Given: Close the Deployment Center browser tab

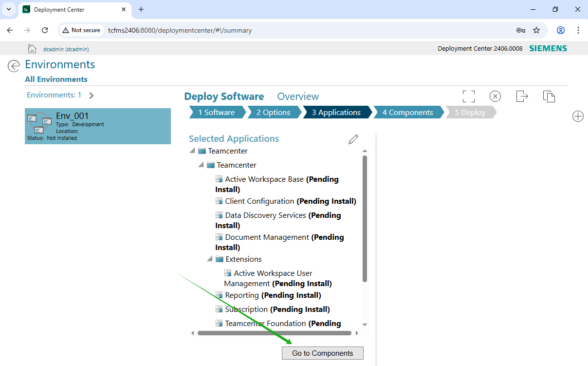Looking at the screenshot, I should pos(124,9).
